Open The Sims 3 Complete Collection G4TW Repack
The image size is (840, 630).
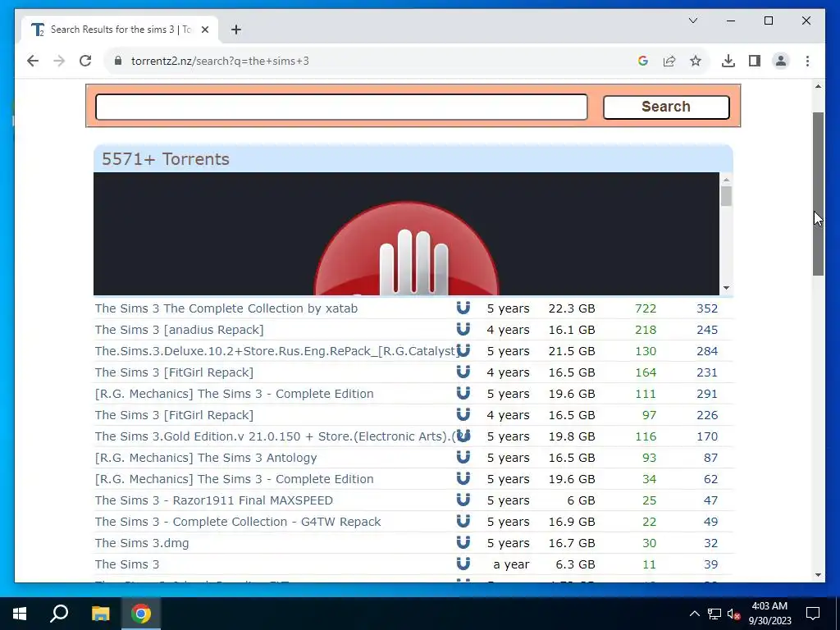238,522
